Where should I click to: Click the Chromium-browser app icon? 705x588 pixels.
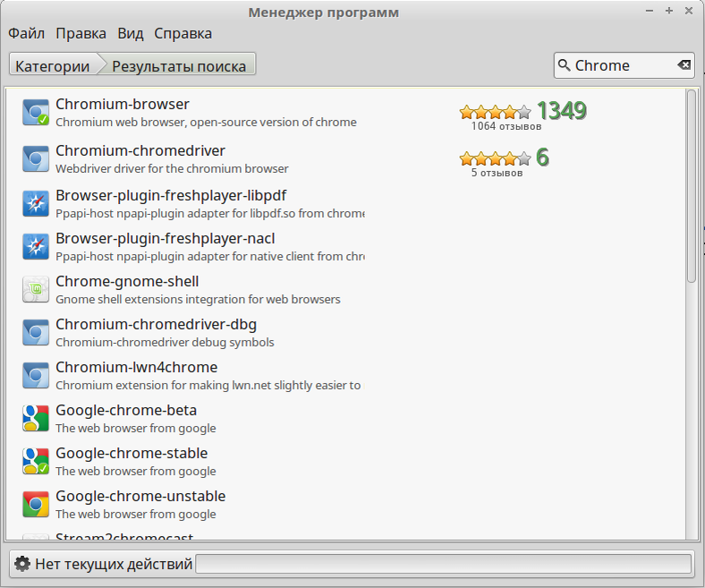pyautogui.click(x=36, y=113)
